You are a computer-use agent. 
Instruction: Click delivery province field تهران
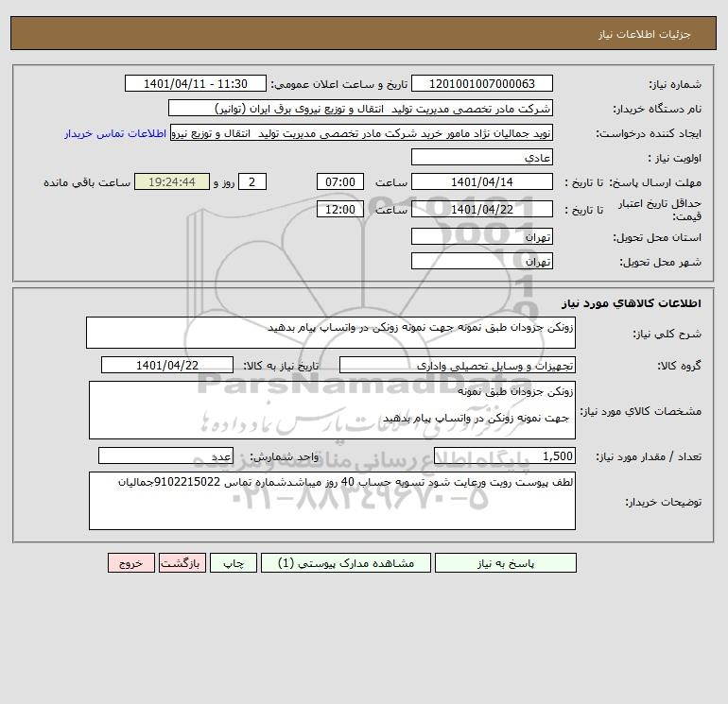pos(482,236)
